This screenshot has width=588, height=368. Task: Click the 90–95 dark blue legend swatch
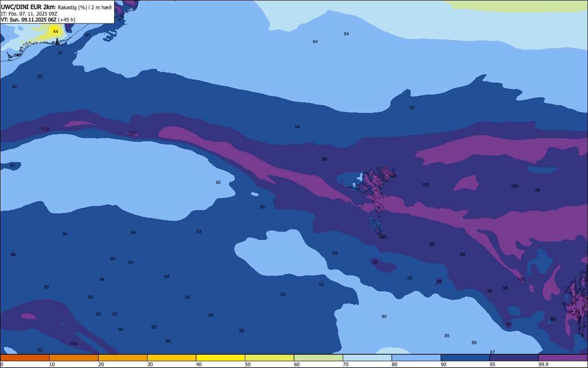click(x=465, y=357)
